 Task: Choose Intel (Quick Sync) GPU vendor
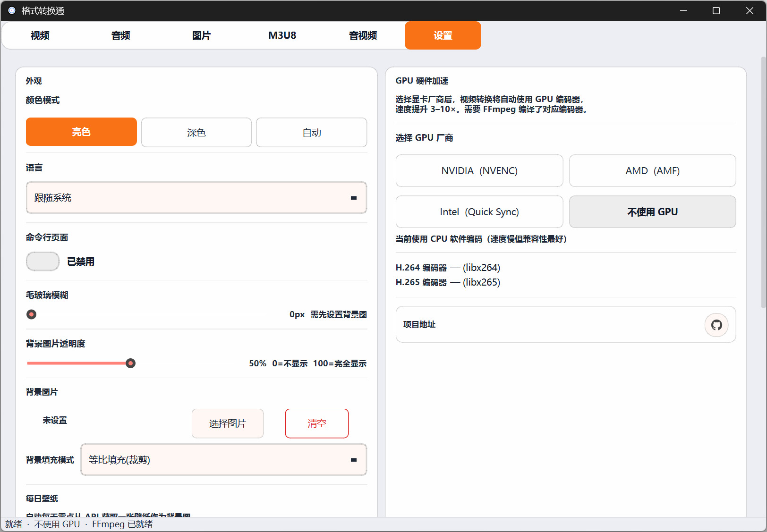pos(479,212)
